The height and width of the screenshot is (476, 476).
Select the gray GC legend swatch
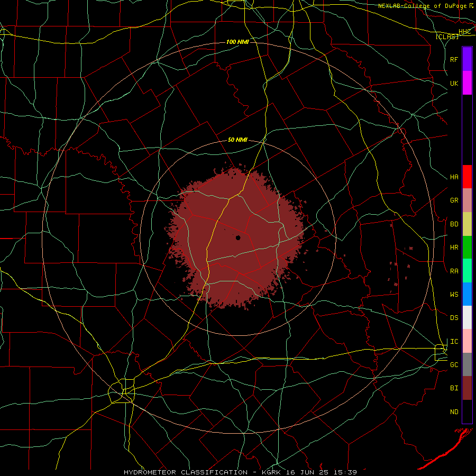tap(467, 364)
